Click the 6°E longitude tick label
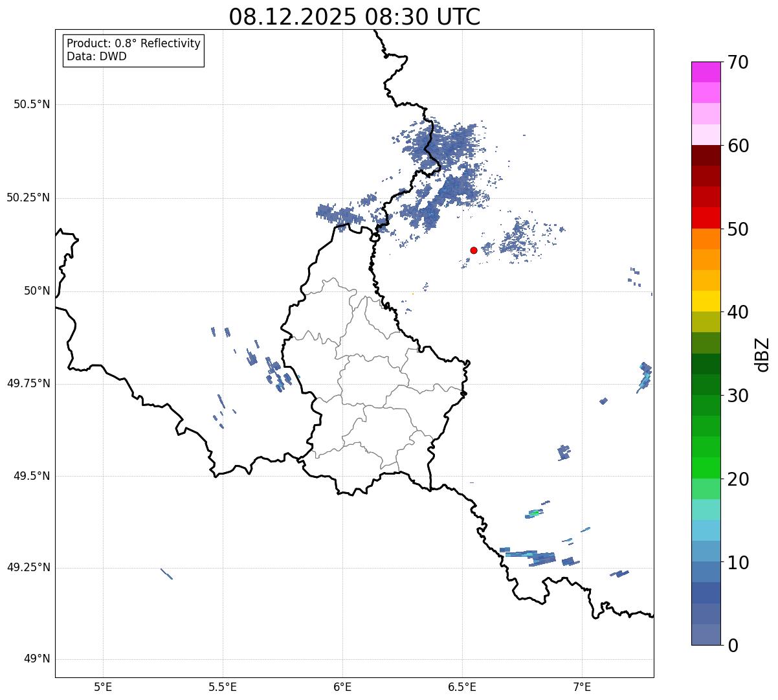 click(342, 686)
